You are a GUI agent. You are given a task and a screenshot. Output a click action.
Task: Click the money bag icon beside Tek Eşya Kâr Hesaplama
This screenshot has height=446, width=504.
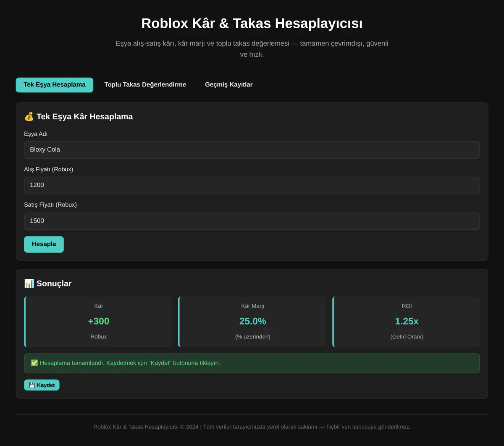click(29, 117)
